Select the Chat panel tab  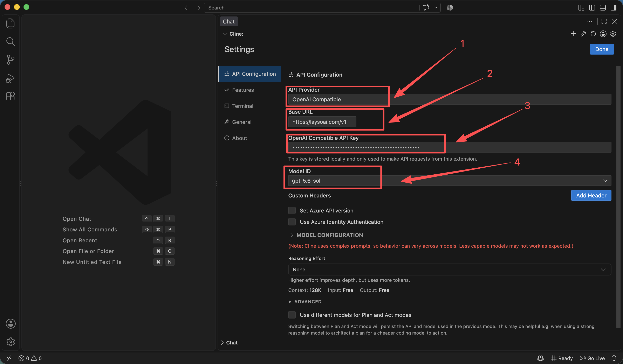pyautogui.click(x=229, y=21)
